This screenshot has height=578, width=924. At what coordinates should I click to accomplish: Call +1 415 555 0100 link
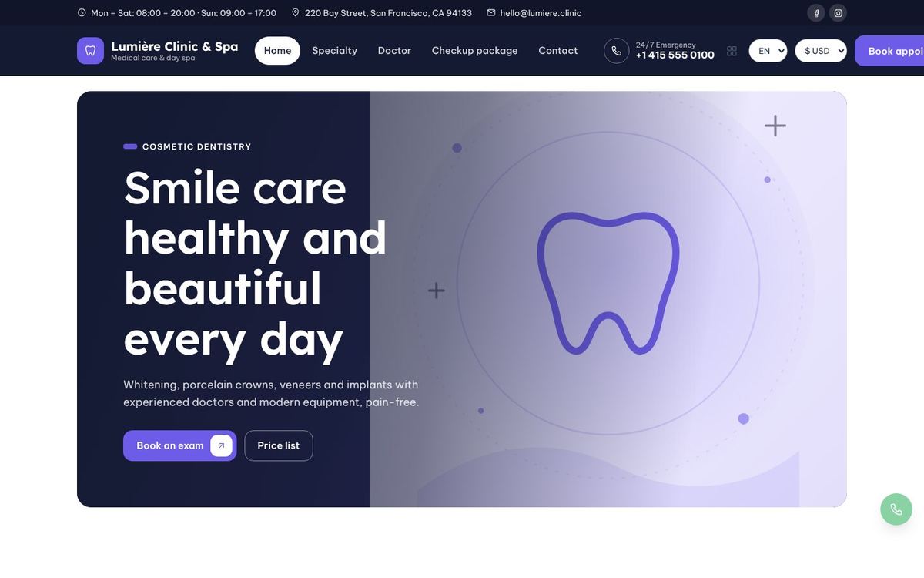[675, 55]
